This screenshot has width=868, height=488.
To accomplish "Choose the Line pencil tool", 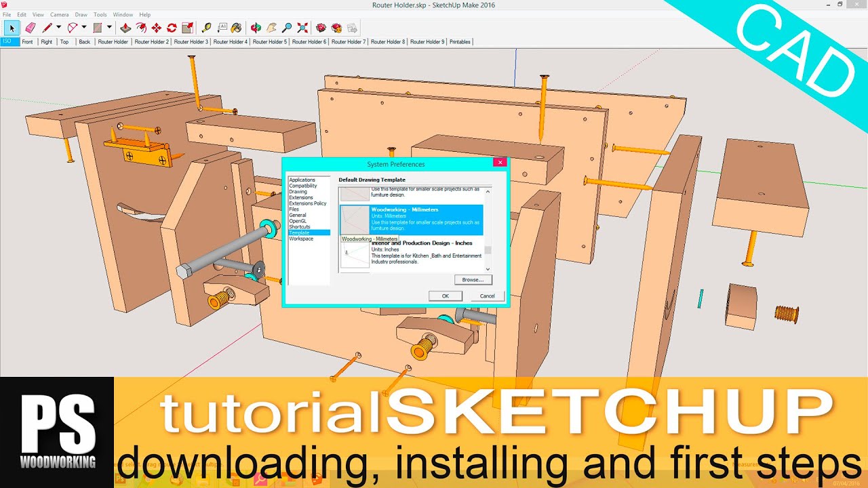I will tap(47, 28).
